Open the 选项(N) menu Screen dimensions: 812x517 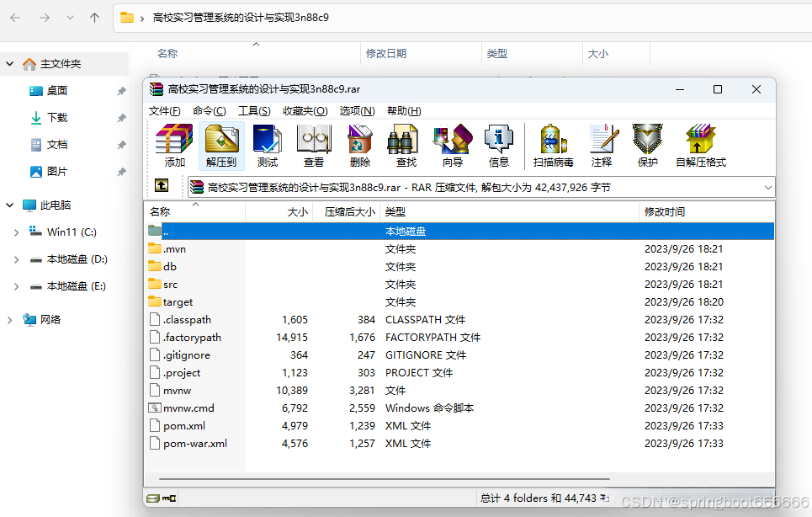[x=358, y=111]
